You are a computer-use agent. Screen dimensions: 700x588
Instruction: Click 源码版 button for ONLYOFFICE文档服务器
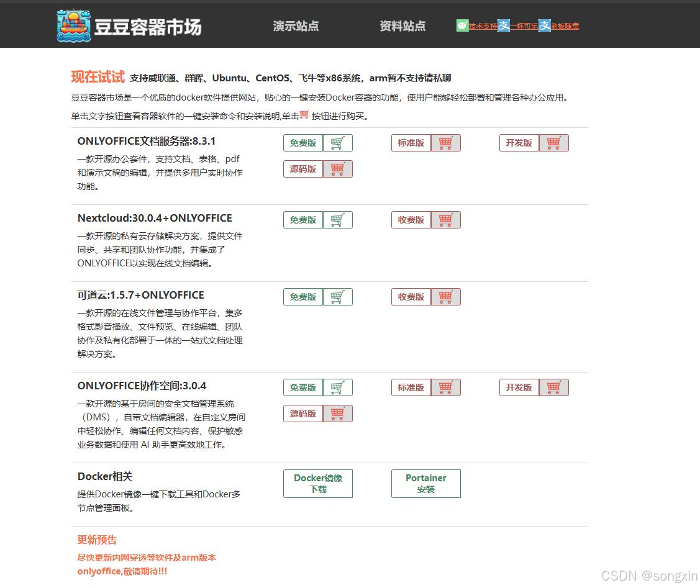(303, 169)
